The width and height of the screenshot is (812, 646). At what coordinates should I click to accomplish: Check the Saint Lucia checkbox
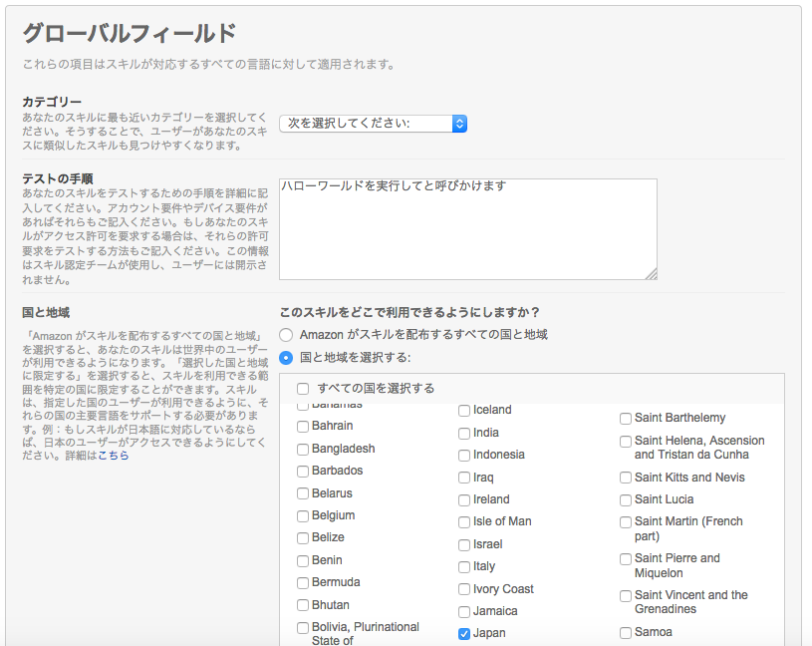coord(626,500)
